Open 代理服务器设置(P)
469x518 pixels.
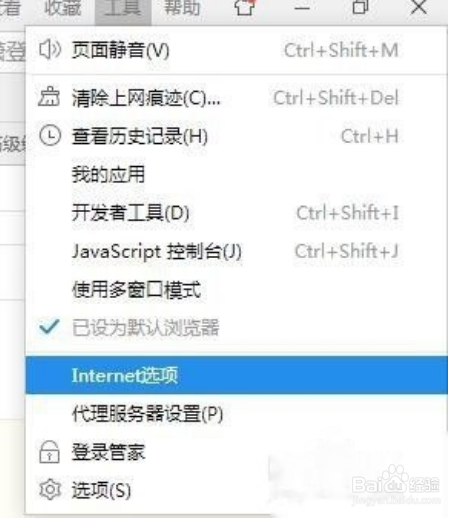[236, 414]
